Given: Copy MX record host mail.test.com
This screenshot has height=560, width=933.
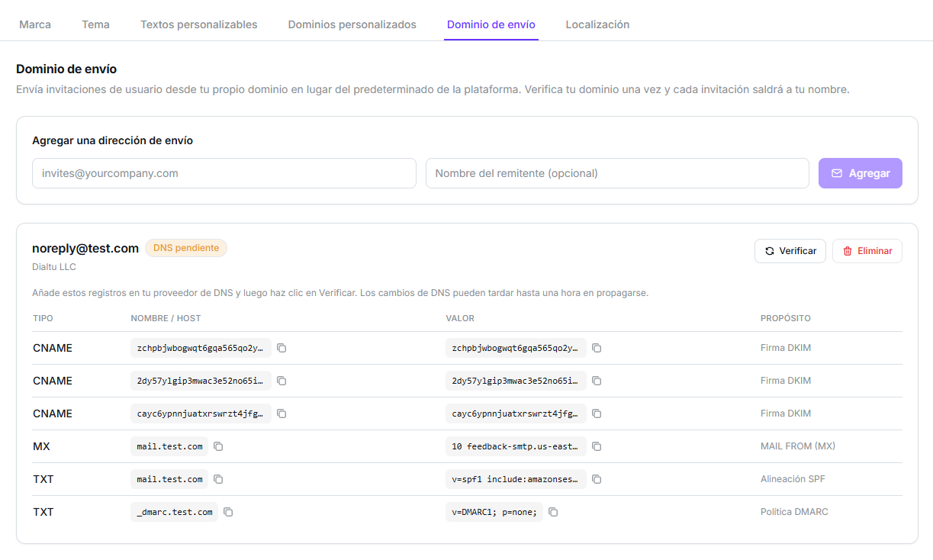Looking at the screenshot, I should 218,446.
